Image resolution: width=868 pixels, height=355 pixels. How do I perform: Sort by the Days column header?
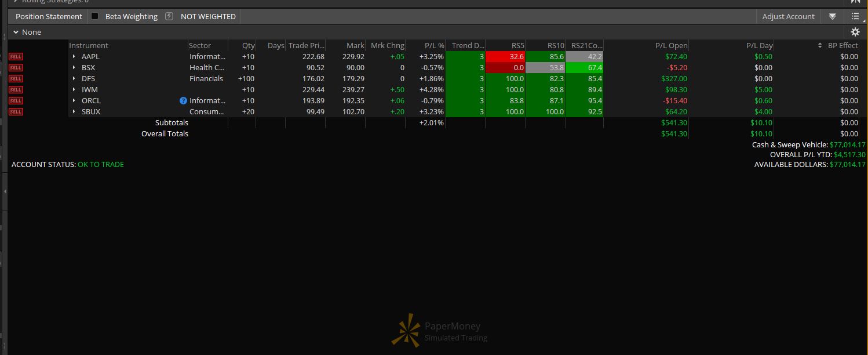(276, 46)
